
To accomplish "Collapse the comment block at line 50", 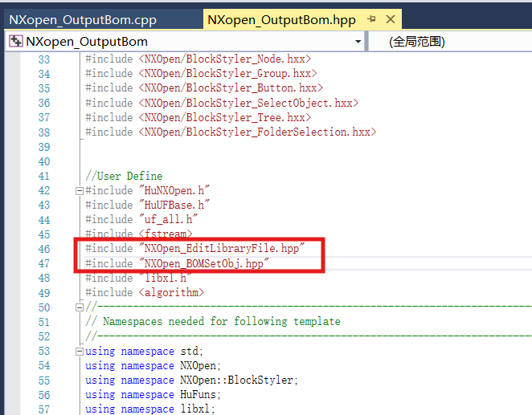I will pos(79,307).
